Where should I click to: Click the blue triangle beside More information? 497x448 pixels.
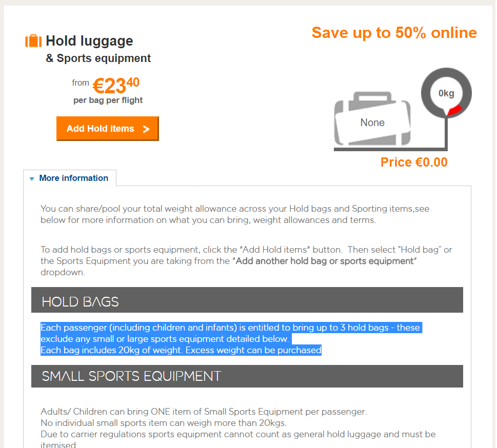tap(32, 179)
